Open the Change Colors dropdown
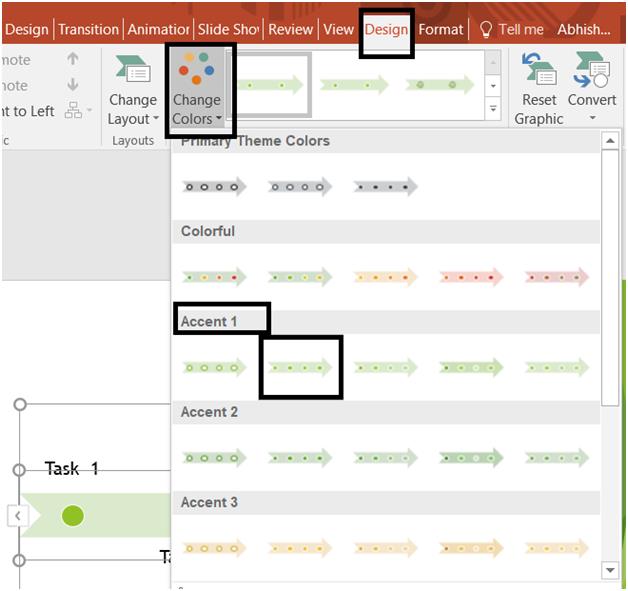The height and width of the screenshot is (591, 628). [x=197, y=90]
